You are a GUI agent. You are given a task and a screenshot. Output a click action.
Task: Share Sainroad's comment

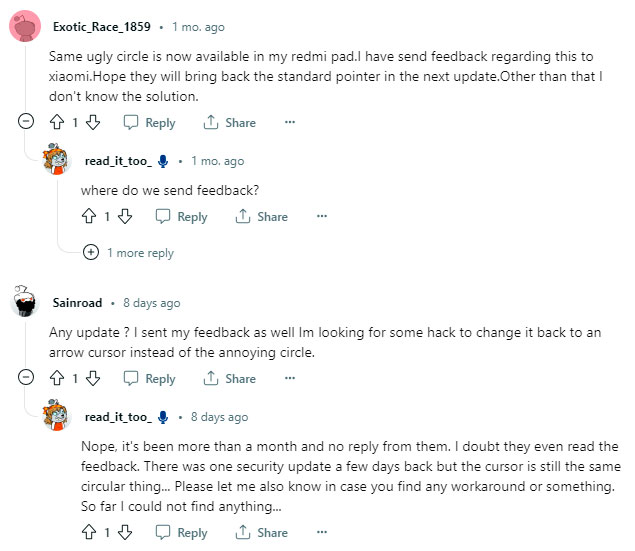pyautogui.click(x=229, y=378)
